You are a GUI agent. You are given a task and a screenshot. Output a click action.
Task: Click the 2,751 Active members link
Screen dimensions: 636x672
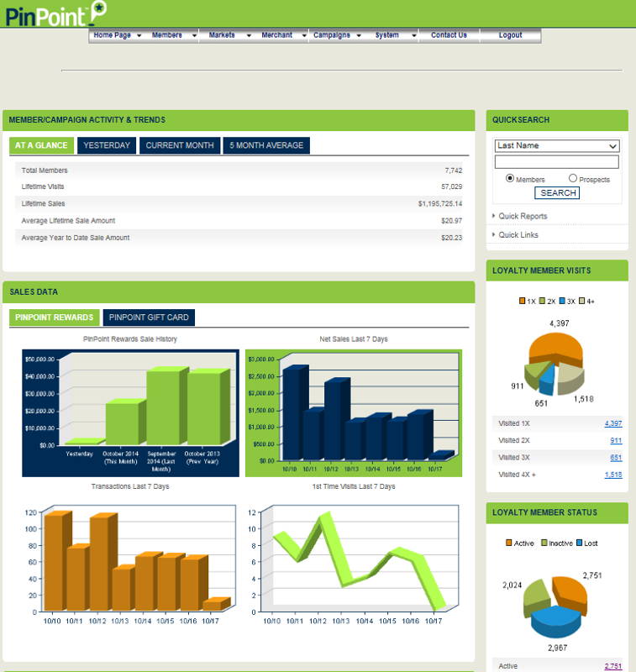coord(613,666)
